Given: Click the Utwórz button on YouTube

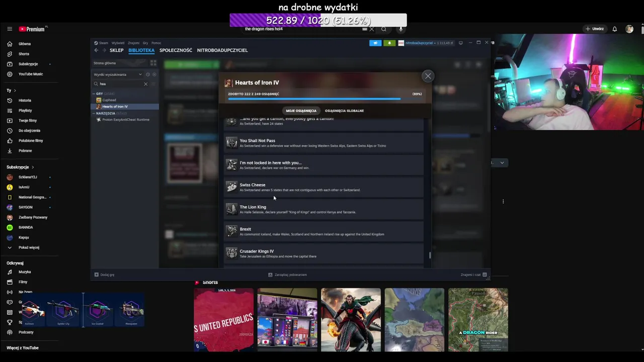Looking at the screenshot, I should pyautogui.click(x=594, y=29).
